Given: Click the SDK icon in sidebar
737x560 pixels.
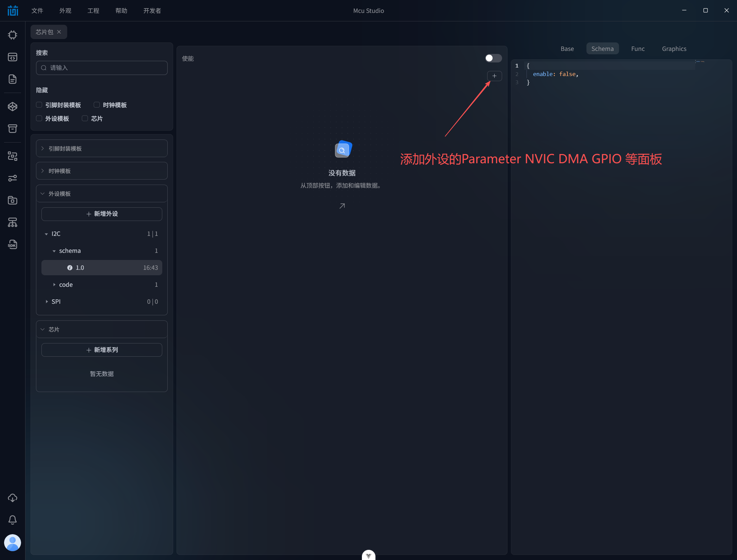Looking at the screenshot, I should coord(13,244).
